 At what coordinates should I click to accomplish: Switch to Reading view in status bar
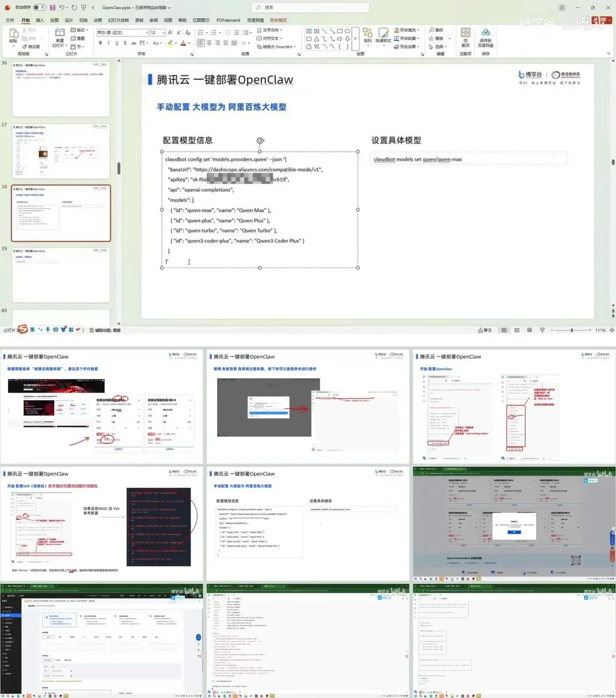coord(530,330)
